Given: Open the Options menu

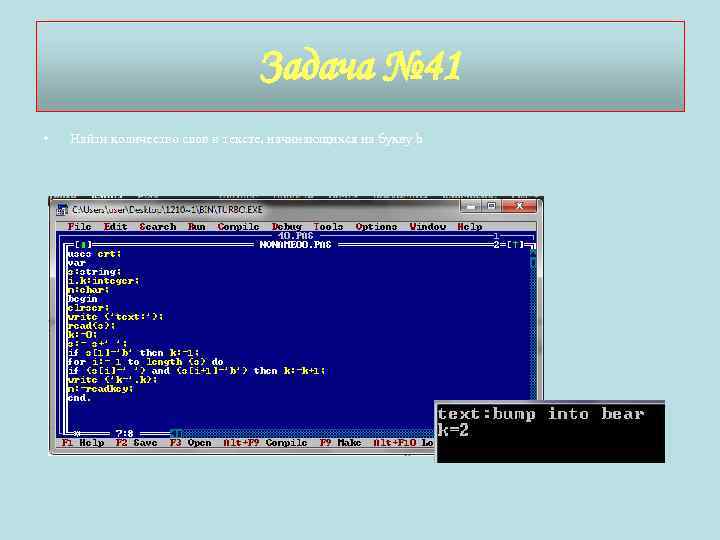Looking at the screenshot, I should pyautogui.click(x=376, y=226).
